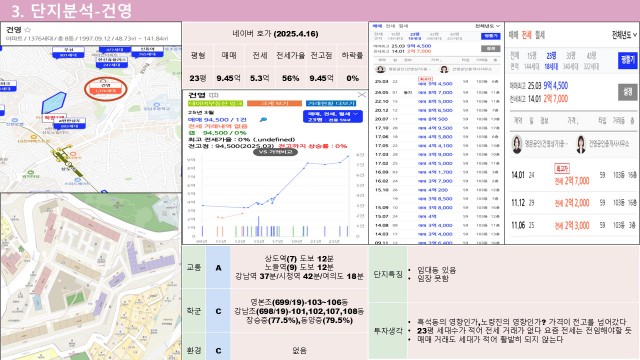Image resolution: width=640 pixels, height=360 pixels.
Task: Select the circled 건영 1376세대 map marker
Action: pos(106,88)
